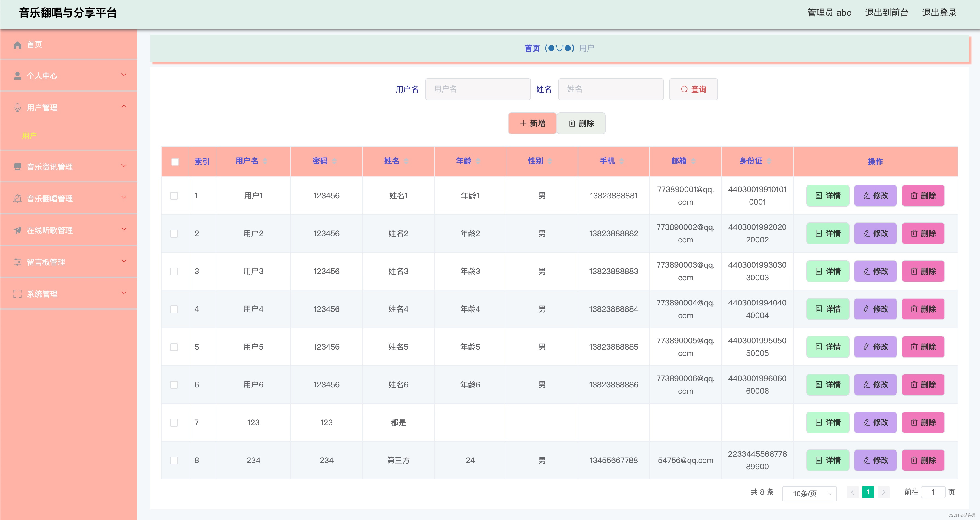
Task: Sort by 密码 column arrows
Action: point(334,161)
